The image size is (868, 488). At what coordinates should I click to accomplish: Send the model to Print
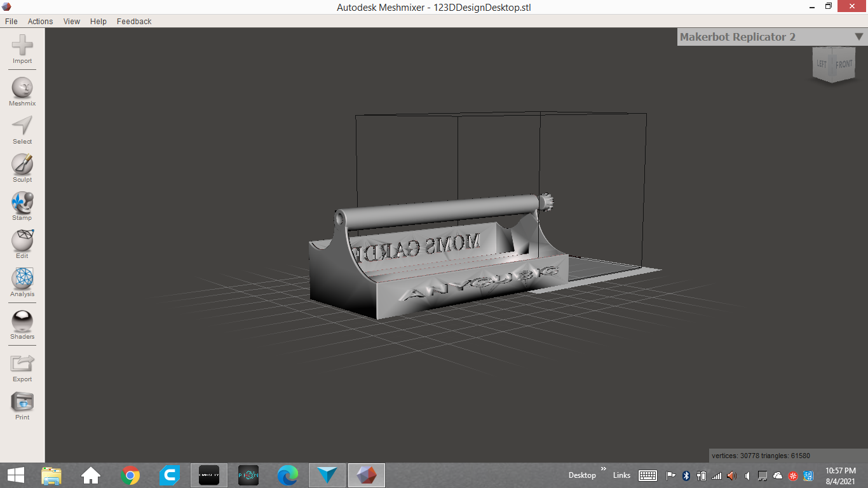[x=22, y=407]
